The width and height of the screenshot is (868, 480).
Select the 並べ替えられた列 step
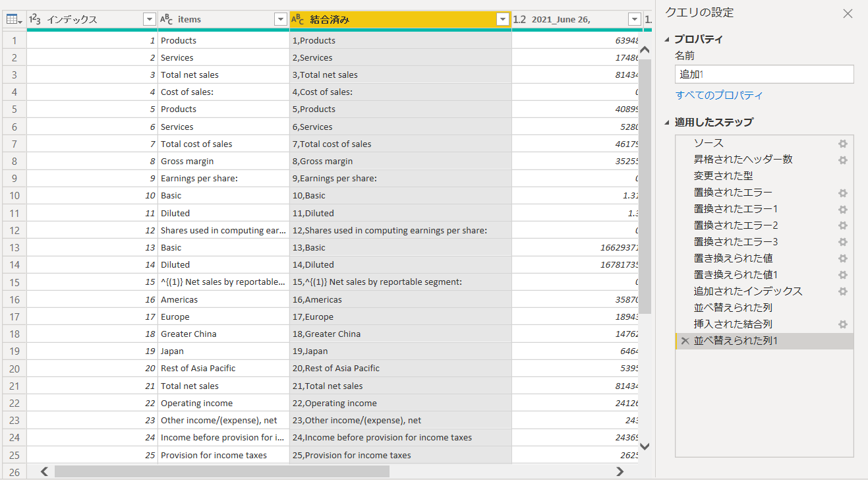[x=765, y=308]
